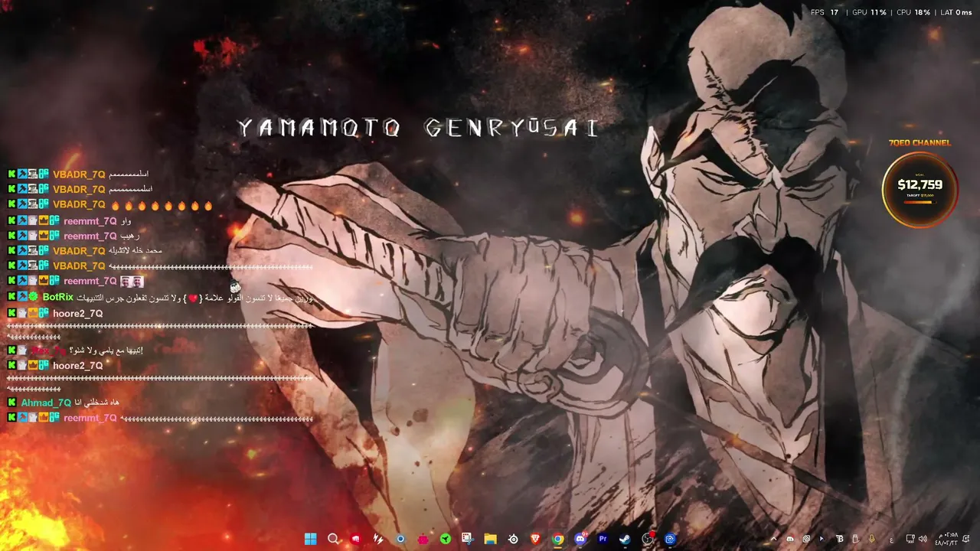Open Adobe Premiere Pro from taskbar
The height and width of the screenshot is (551, 980).
603,539
